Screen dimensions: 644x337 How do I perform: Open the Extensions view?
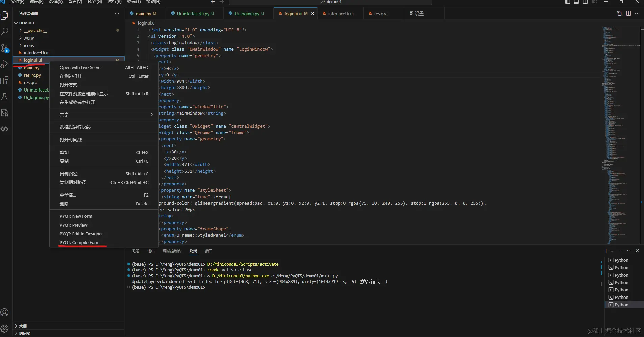5,80
